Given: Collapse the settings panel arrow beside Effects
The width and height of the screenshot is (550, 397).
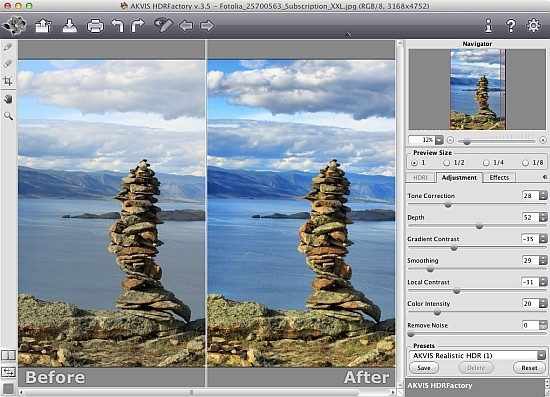Looking at the screenshot, I should tap(544, 177).
